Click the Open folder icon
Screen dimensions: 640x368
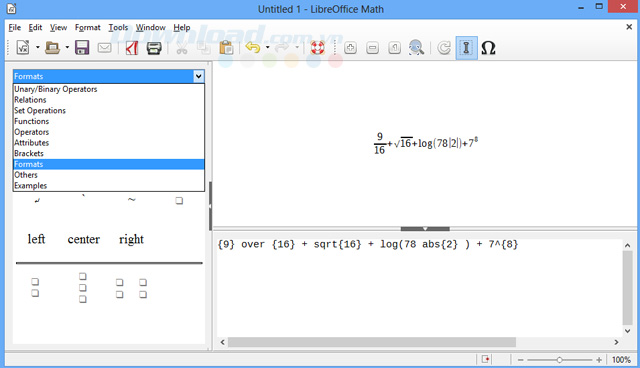[52, 48]
